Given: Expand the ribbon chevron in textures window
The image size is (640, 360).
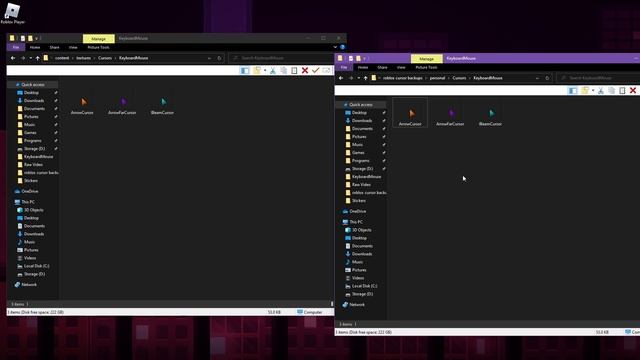Looking at the screenshot, I should tap(335, 47).
